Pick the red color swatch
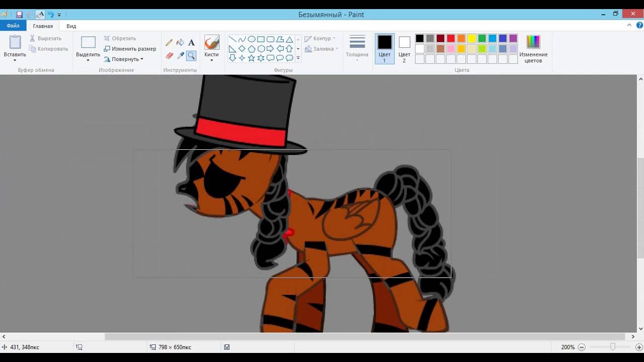Image resolution: width=644 pixels, height=362 pixels. coord(451,38)
